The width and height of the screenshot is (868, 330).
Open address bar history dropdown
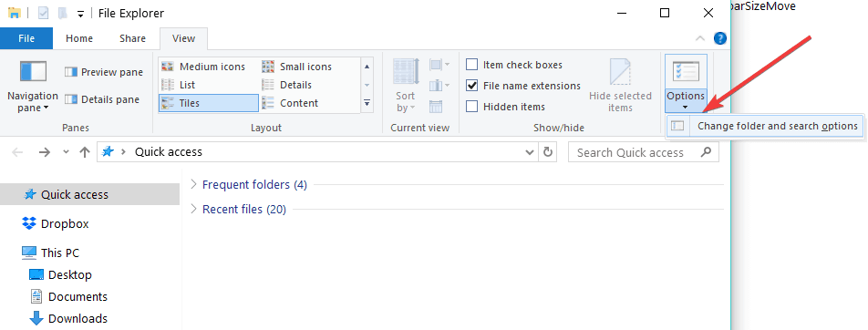tap(530, 152)
